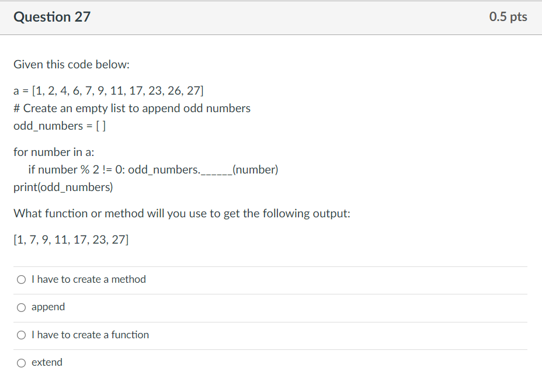The width and height of the screenshot is (542, 392).
Task: Choose the "I have to create a function" option
Action: tap(21, 335)
